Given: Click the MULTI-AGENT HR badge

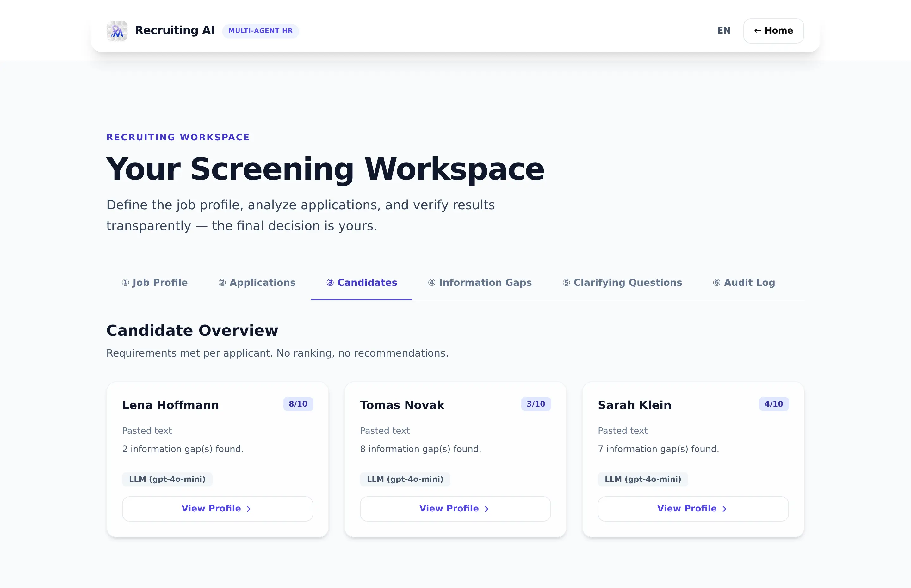Looking at the screenshot, I should click(x=261, y=31).
